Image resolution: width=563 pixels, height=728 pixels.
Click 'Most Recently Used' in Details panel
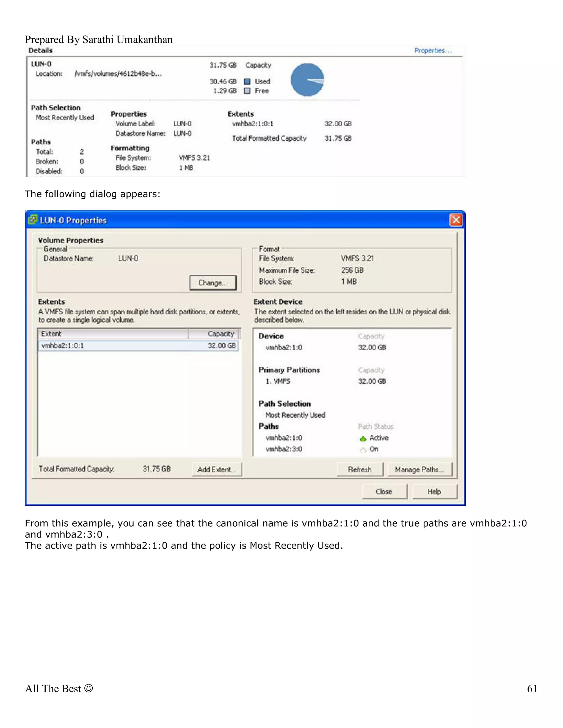pyautogui.click(x=65, y=118)
